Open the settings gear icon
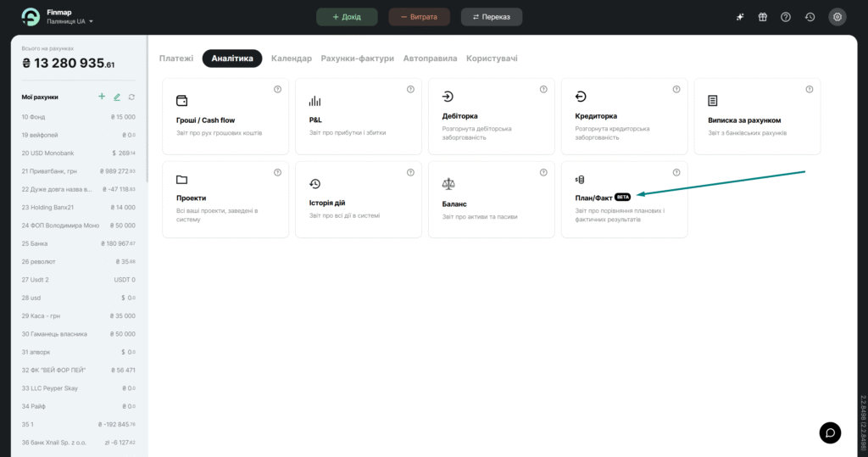This screenshot has width=868, height=457. (837, 17)
